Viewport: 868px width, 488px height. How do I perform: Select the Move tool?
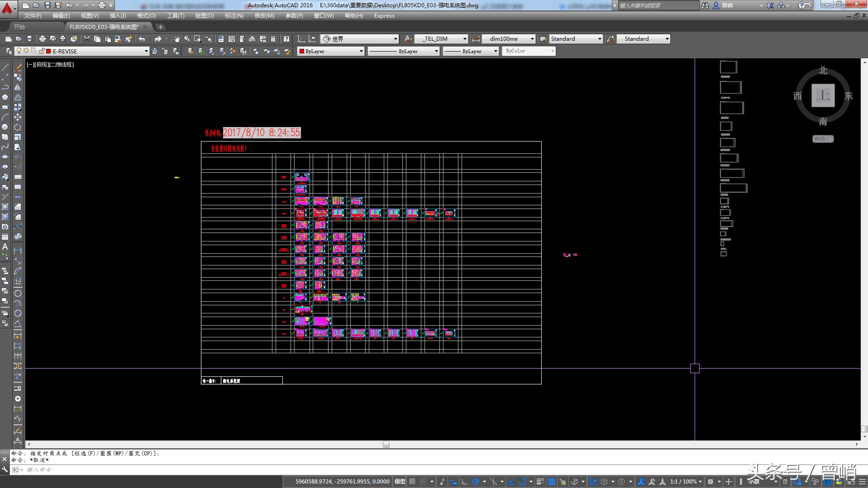click(x=18, y=117)
